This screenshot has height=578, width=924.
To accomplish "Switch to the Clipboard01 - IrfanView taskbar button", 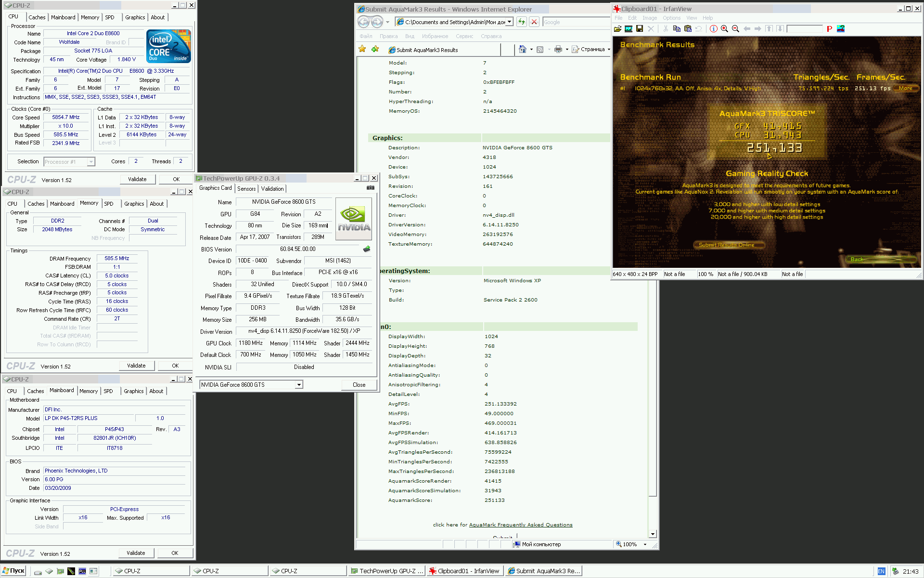I will click(465, 571).
